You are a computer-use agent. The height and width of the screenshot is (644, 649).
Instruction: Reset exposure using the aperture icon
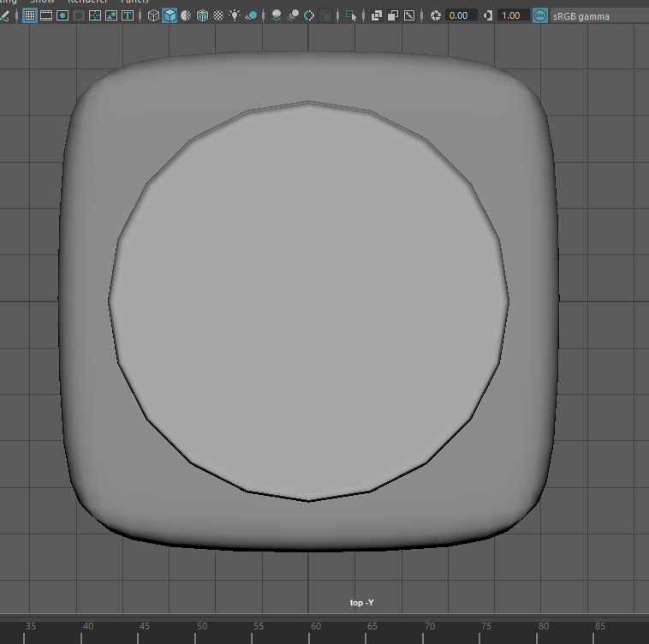(x=435, y=15)
